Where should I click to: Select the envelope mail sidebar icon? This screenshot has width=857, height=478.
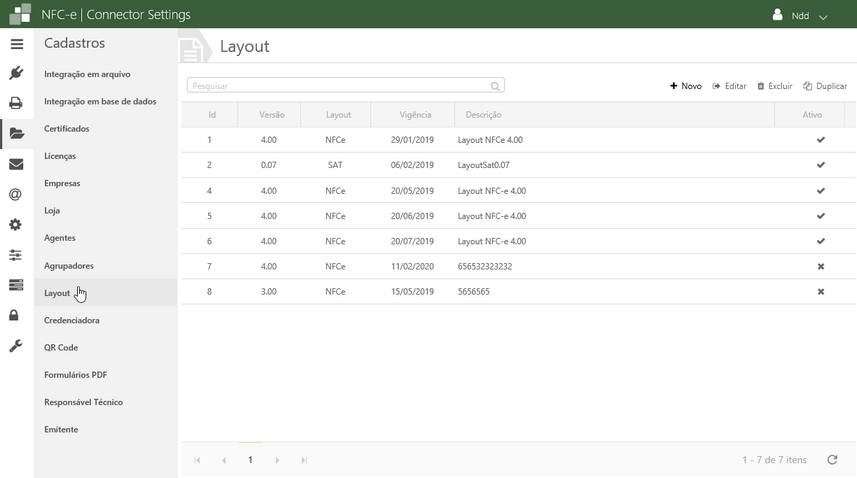16,164
